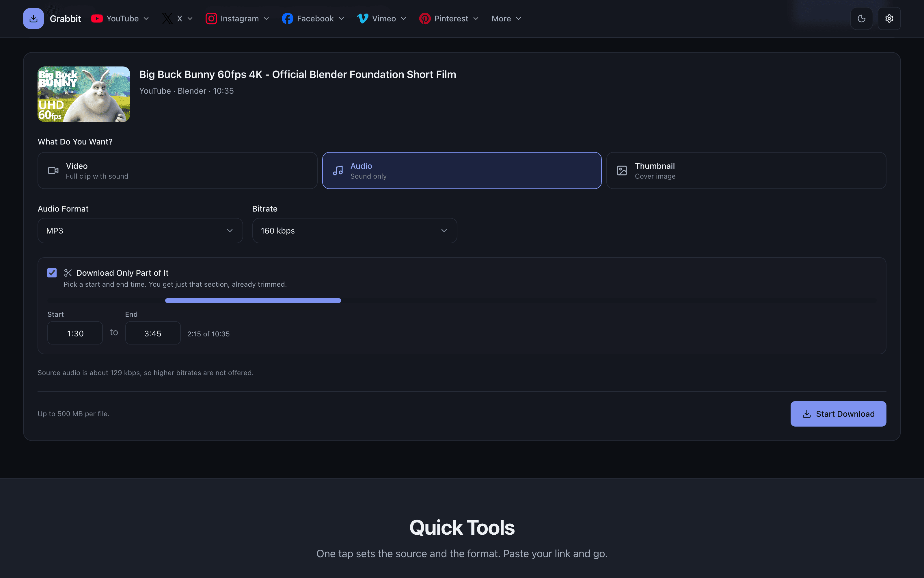Click the video camera icon in Video option
The image size is (924, 578).
point(53,171)
